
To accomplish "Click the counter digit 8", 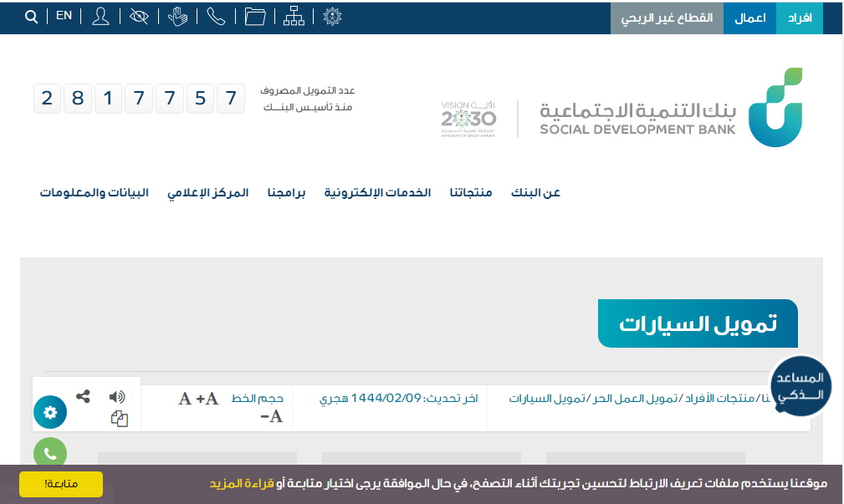I will pyautogui.click(x=78, y=99).
